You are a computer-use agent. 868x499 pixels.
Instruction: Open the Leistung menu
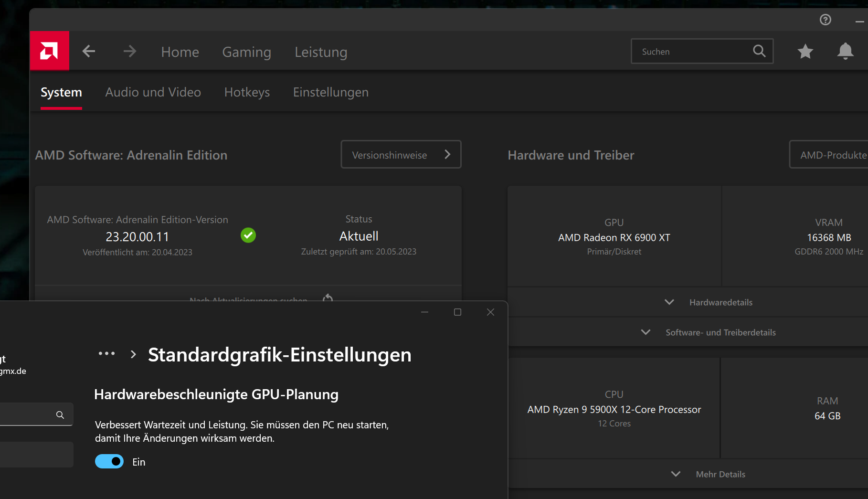coord(321,52)
